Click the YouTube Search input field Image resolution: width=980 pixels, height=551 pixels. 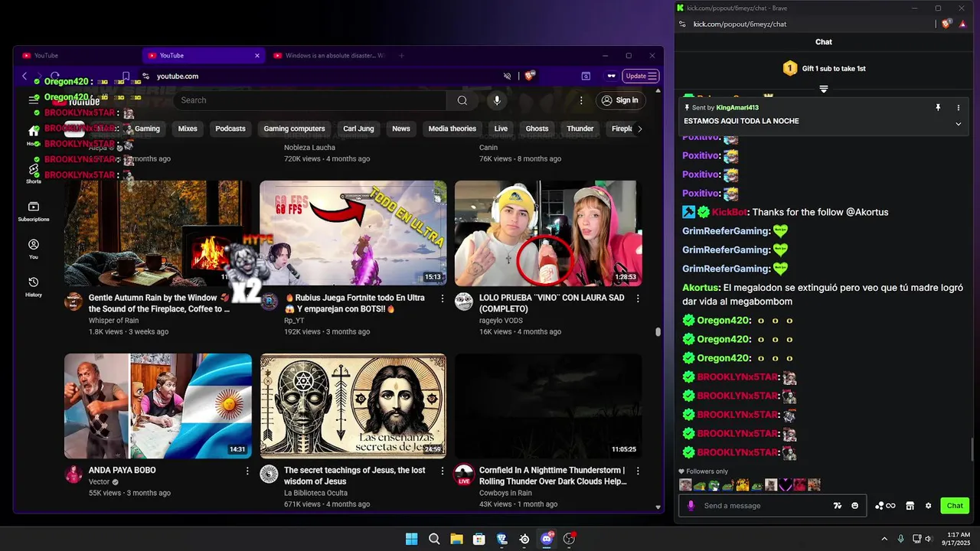click(310, 100)
